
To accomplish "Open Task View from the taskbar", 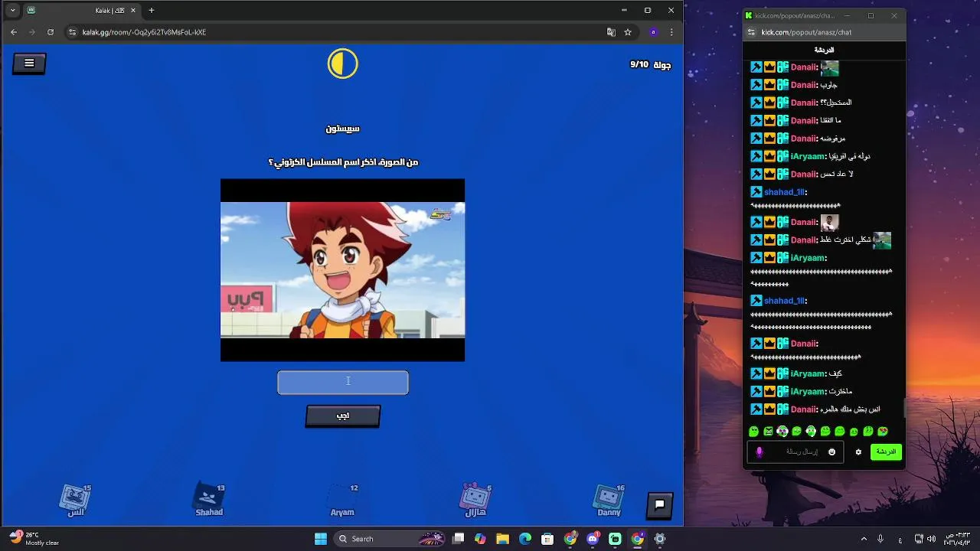I will point(458,539).
